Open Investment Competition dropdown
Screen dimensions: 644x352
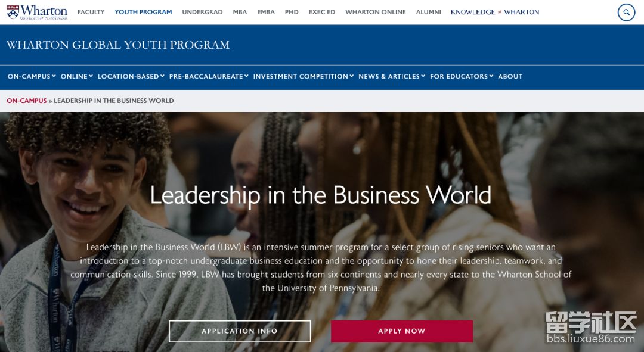click(x=304, y=76)
